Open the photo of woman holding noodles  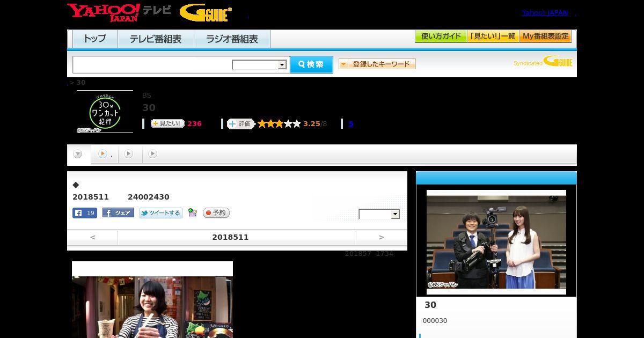(152, 299)
